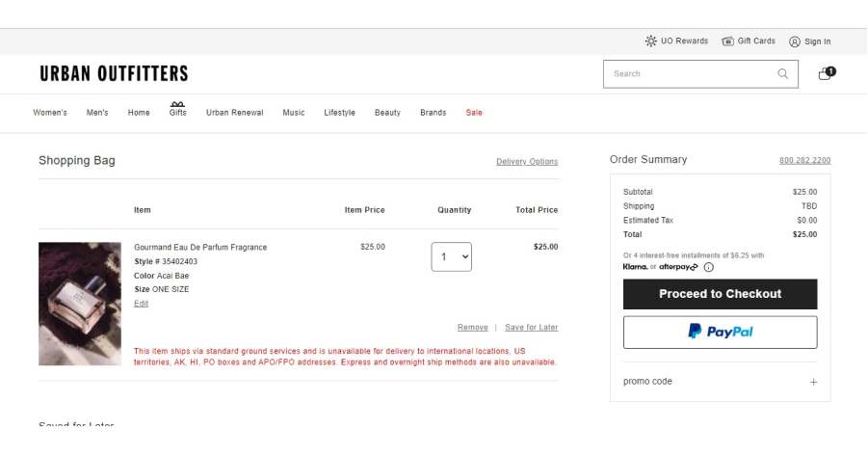868x454 pixels.
Task: Click the search magnifier icon
Action: (783, 73)
